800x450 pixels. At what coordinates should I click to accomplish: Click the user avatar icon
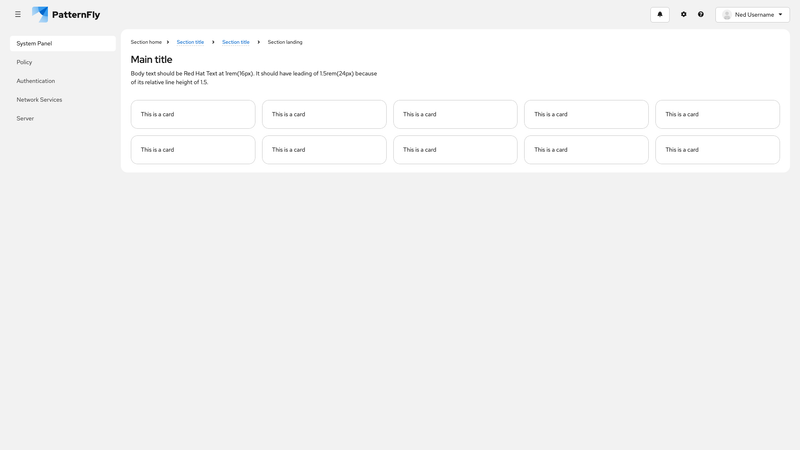(727, 15)
